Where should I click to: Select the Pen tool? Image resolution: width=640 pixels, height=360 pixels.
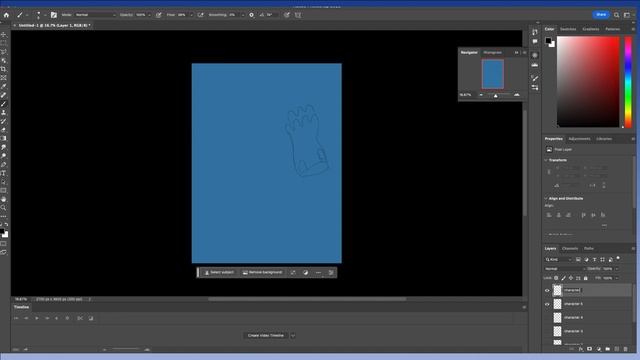pos(4,164)
